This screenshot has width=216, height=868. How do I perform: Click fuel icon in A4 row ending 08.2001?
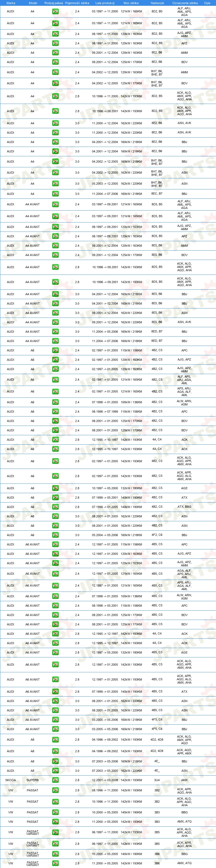[x=55, y=111]
